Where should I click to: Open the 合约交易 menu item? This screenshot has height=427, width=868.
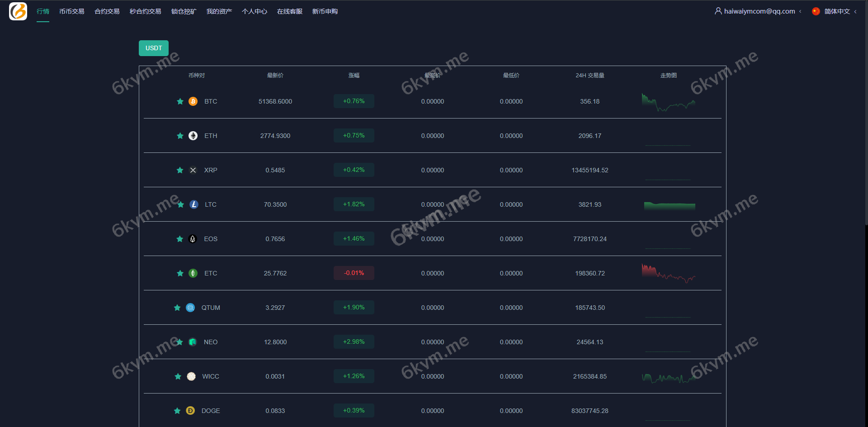click(107, 11)
